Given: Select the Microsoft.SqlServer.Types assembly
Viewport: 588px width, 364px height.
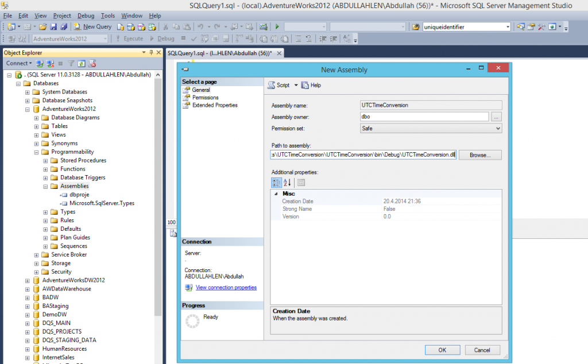Looking at the screenshot, I should 102,203.
